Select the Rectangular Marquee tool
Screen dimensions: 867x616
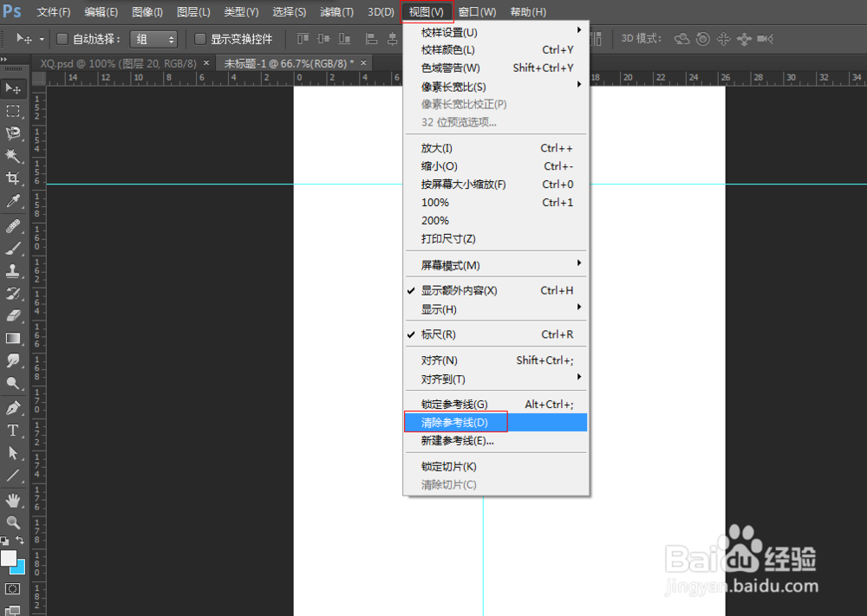coord(13,111)
